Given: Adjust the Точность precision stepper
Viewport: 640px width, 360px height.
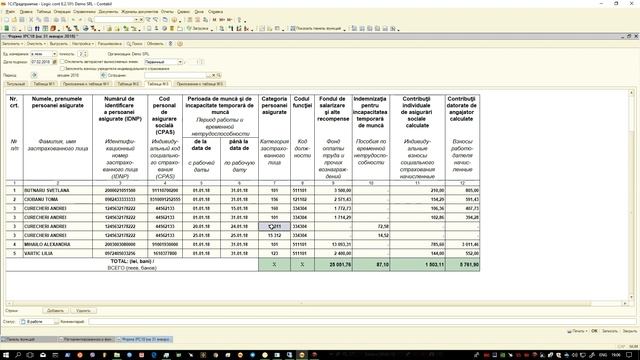Looking at the screenshot, I should pyautogui.click(x=85, y=54).
